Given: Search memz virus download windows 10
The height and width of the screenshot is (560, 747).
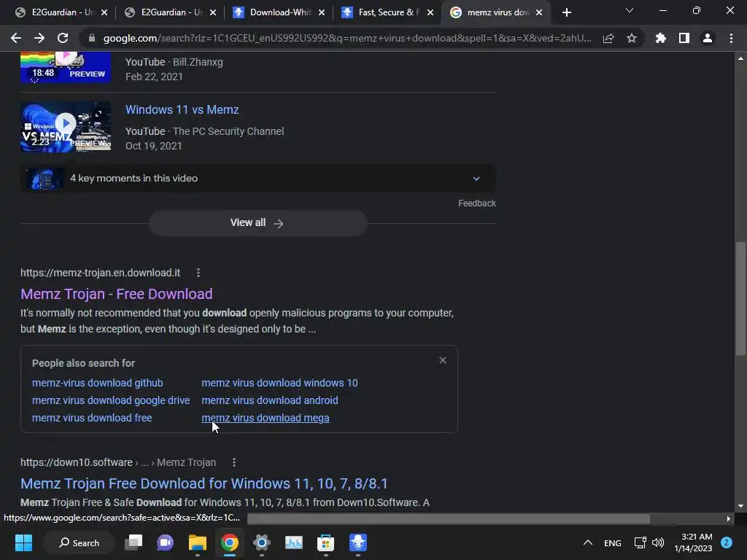Looking at the screenshot, I should (x=279, y=383).
